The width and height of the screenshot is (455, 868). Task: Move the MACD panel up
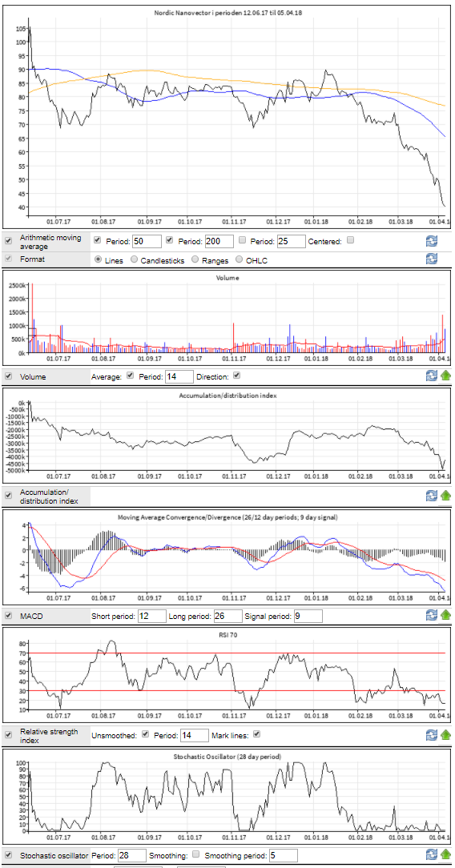[x=445, y=616]
